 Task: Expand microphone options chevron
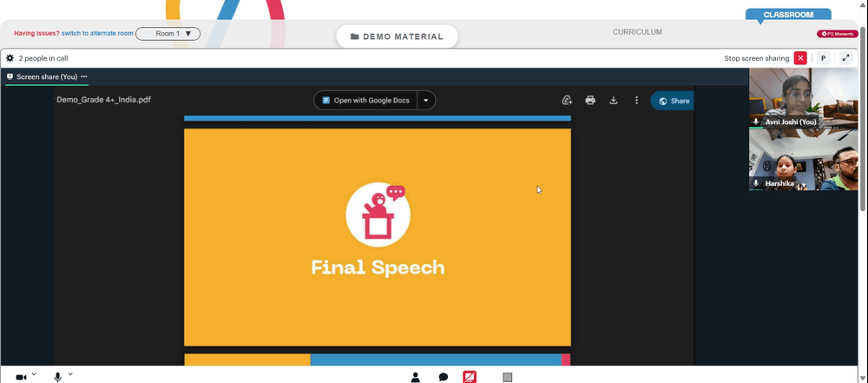coord(70,374)
